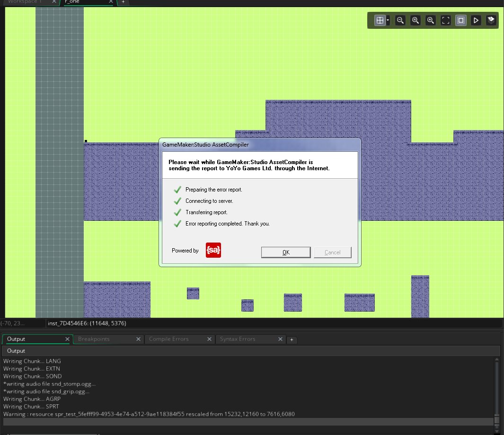
Task: Click OK in the AssetCompiler dialog
Action: click(286, 252)
